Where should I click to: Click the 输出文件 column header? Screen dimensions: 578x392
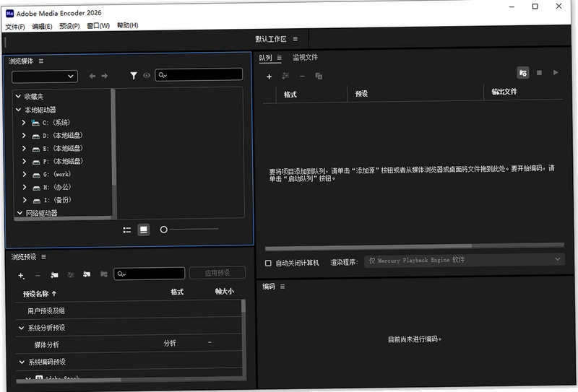[504, 92]
